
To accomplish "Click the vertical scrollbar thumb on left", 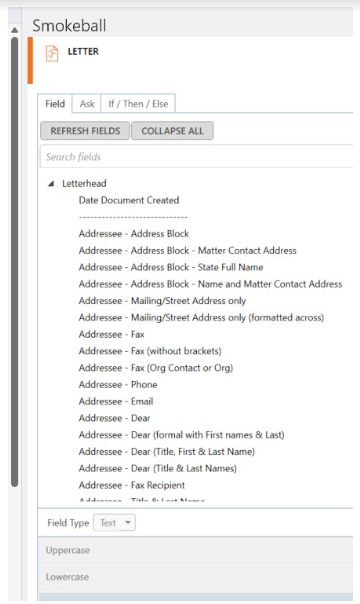I will 15,262.
